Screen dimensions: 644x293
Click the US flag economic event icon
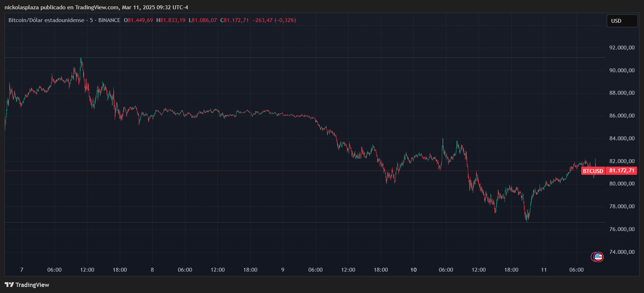tap(598, 257)
